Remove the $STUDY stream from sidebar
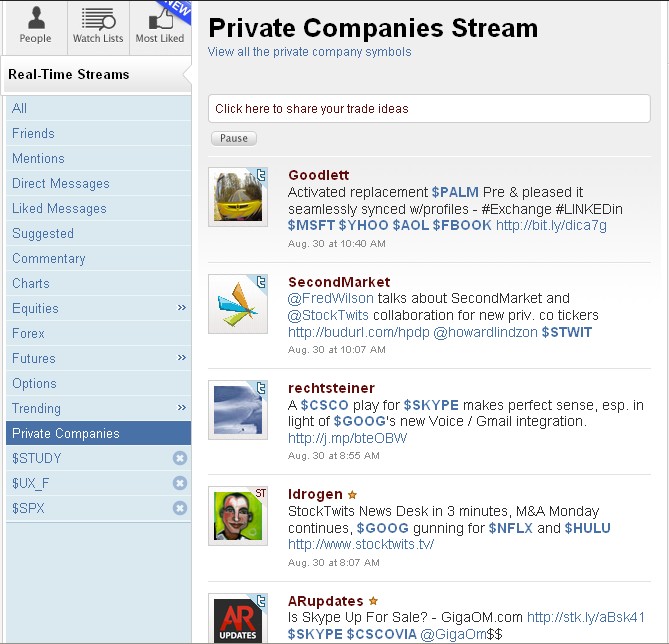669x644 pixels. click(x=180, y=458)
